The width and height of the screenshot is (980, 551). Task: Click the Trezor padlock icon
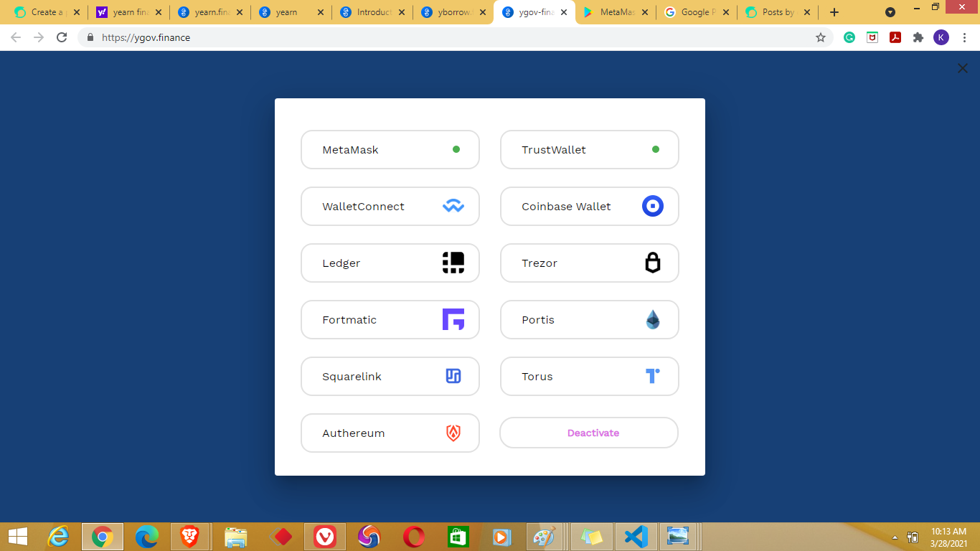click(653, 263)
